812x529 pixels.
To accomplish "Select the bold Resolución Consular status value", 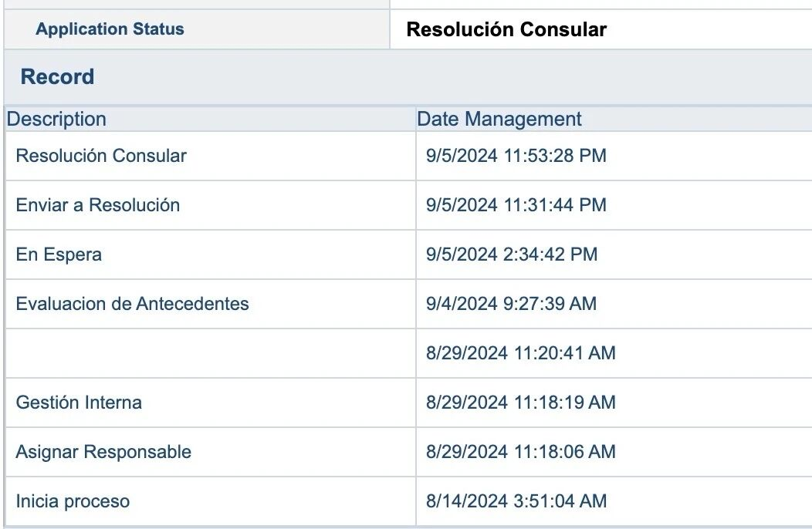I will pos(506,30).
